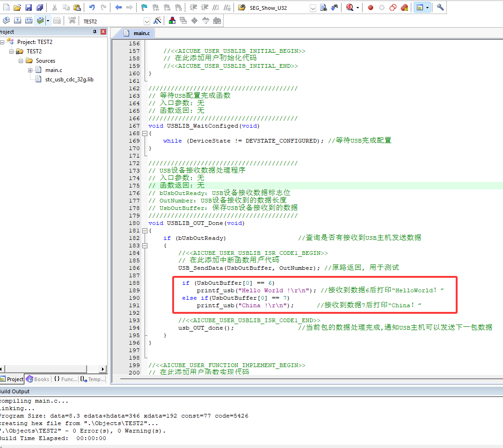Click Project panel scroll right arrow
The image size is (503, 448).
coord(102,369)
